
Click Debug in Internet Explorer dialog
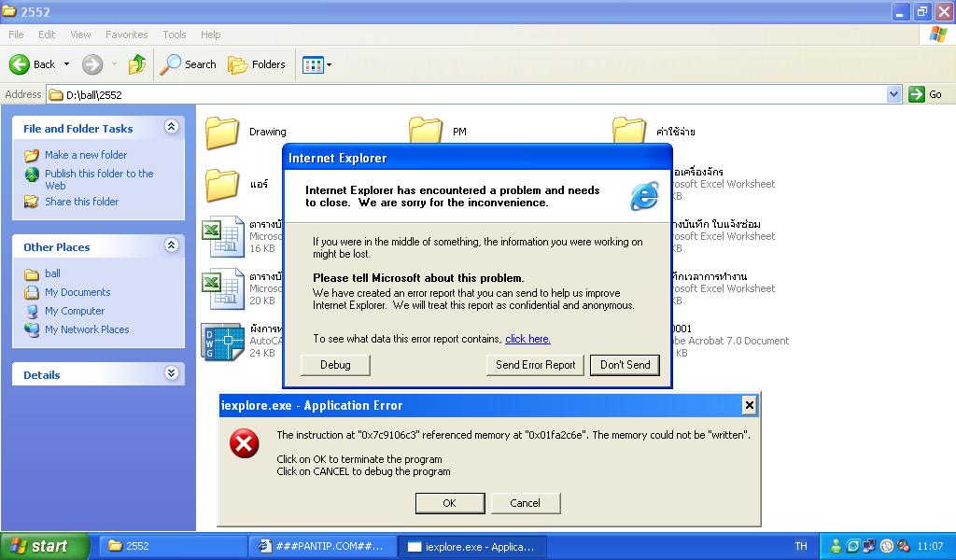point(335,365)
